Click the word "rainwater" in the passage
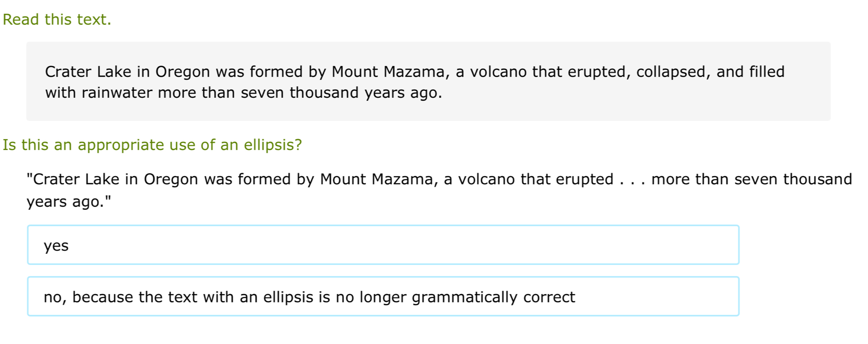The image size is (868, 344). (117, 93)
